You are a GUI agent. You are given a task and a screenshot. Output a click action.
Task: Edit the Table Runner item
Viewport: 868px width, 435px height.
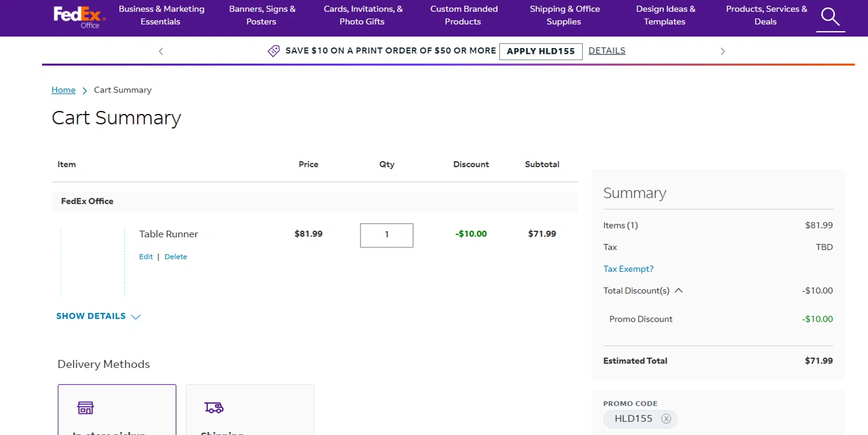pos(146,257)
